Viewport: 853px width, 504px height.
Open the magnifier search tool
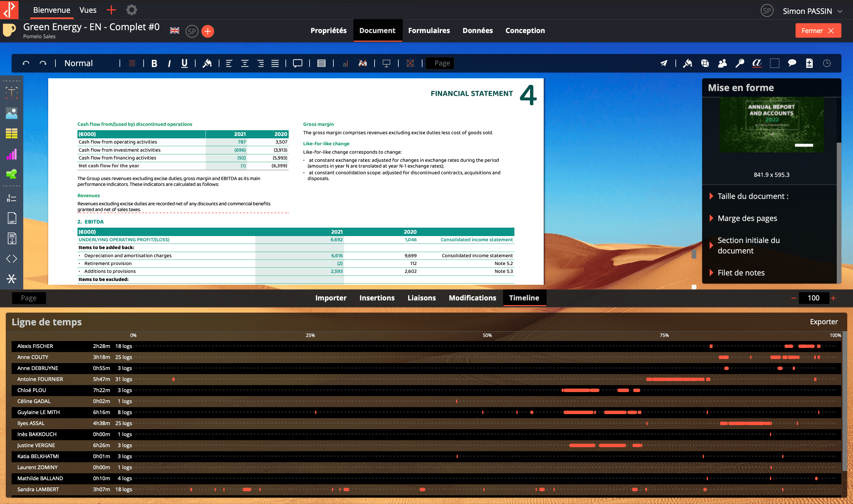click(x=740, y=63)
